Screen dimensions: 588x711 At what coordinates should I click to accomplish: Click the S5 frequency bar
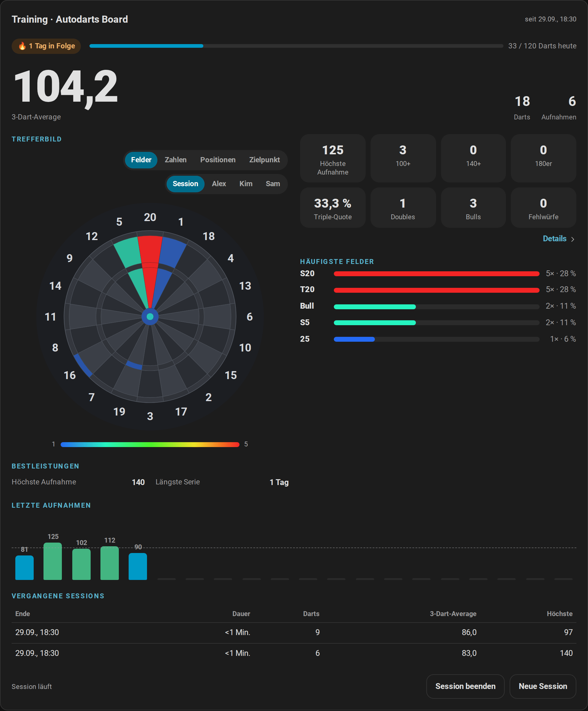click(436, 323)
